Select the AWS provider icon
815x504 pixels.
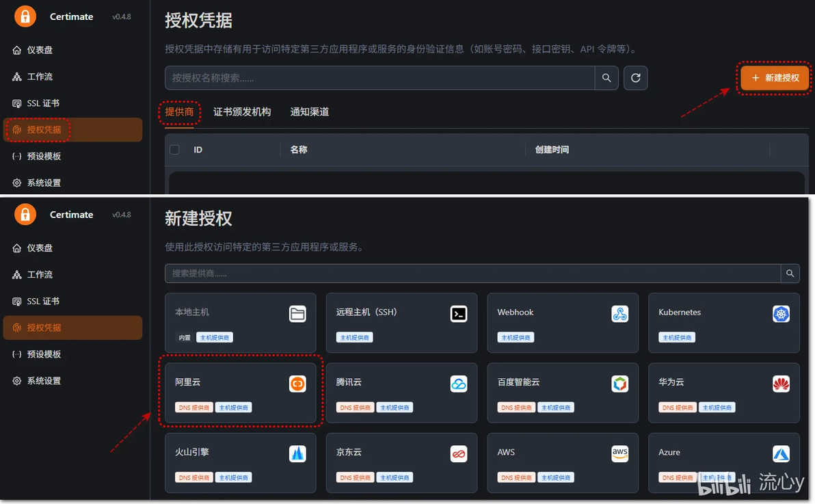(619, 454)
